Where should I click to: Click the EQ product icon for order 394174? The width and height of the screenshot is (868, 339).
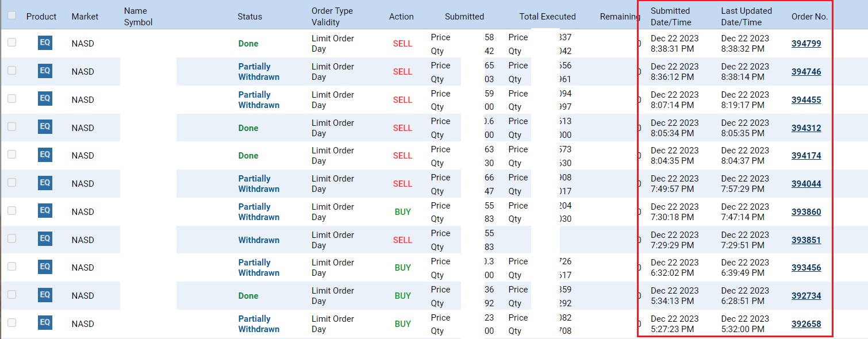[x=45, y=155]
